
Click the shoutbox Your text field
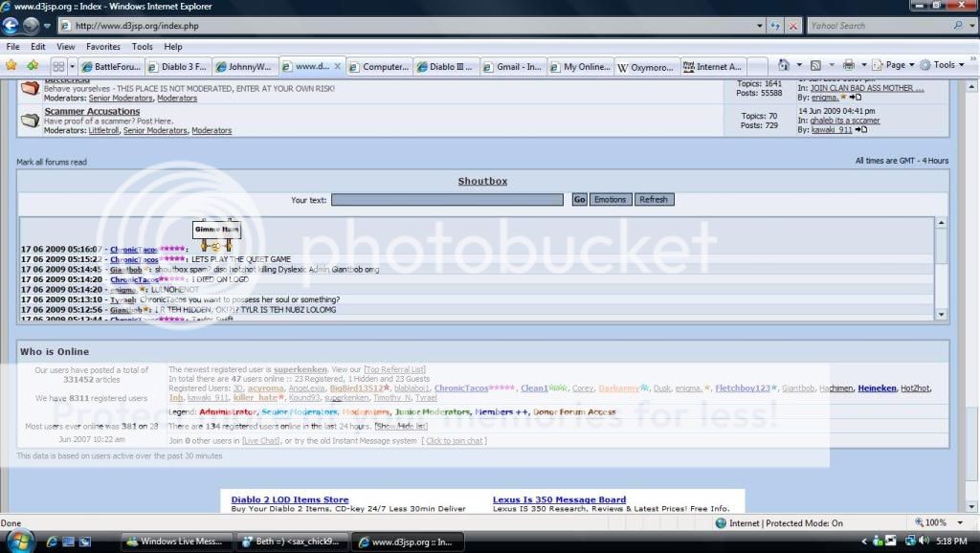coord(447,200)
